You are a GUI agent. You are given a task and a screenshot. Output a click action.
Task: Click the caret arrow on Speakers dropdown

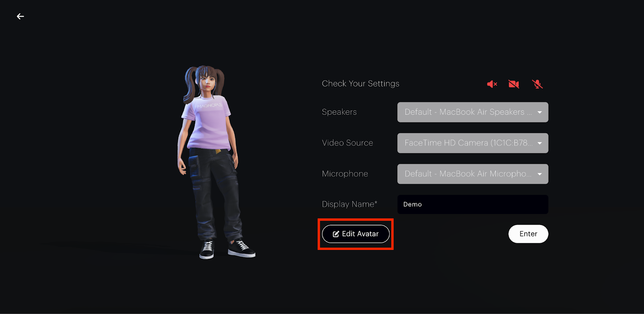point(539,112)
